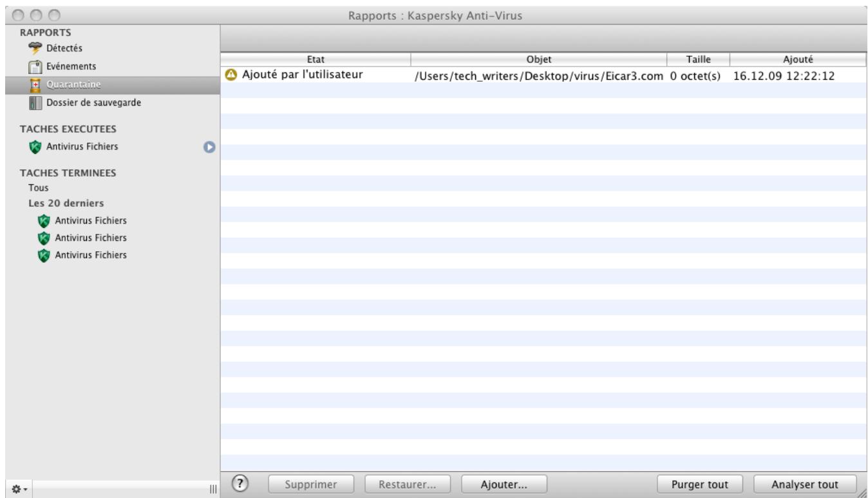Click the Analyser tout button
Viewport: 868px width, 498px height.
pos(805,484)
